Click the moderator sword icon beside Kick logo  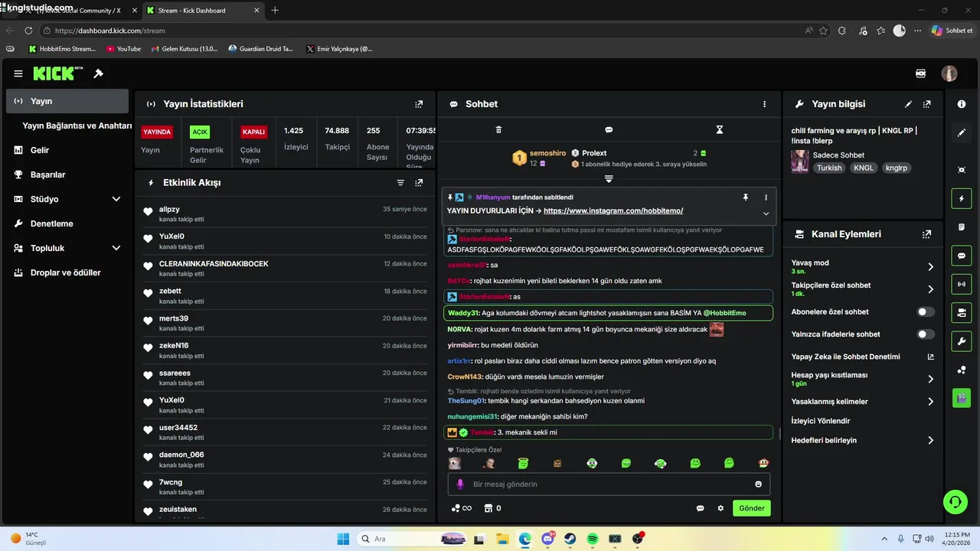[98, 73]
